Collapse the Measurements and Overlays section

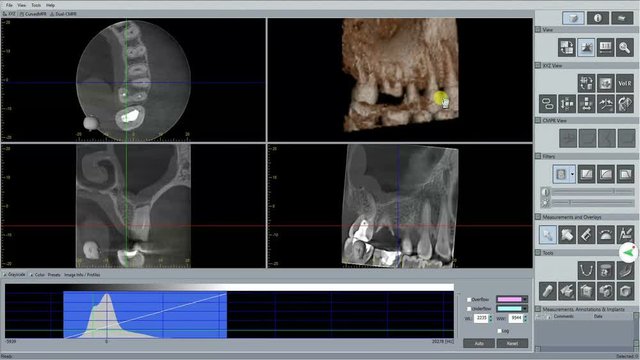[538, 217]
